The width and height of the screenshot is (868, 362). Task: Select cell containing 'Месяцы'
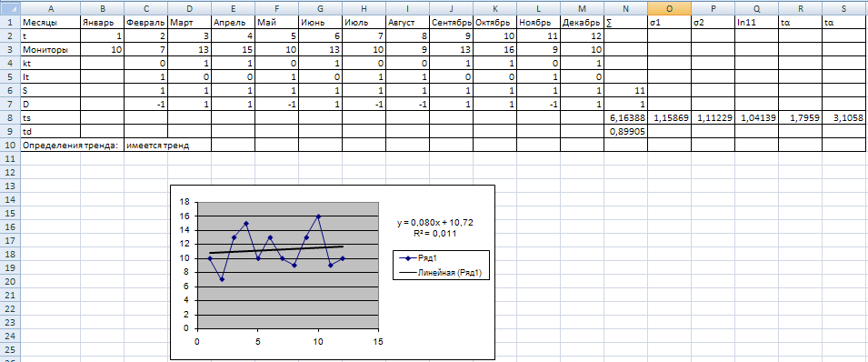tap(50, 23)
